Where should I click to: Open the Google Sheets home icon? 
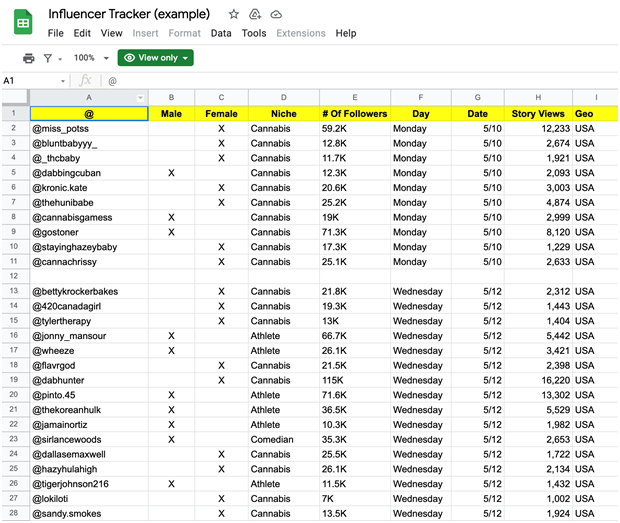click(24, 22)
